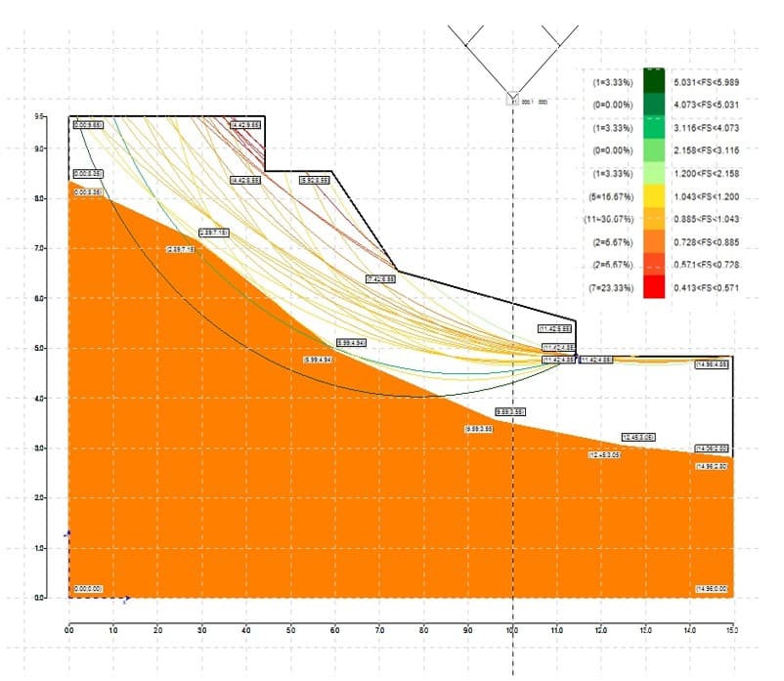This screenshot has height=681, width=784.
Task: Select the boxed vertex label (7.42;6.55)
Action: (381, 278)
